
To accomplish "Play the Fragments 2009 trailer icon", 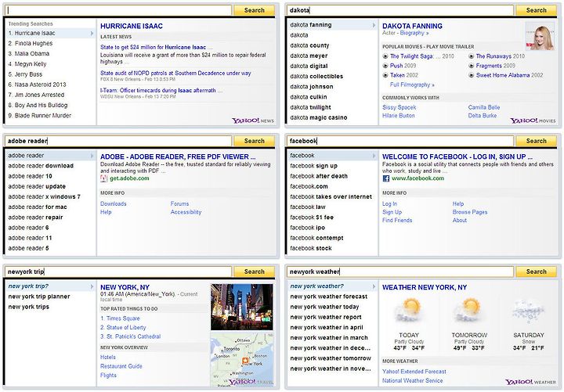I will 472,66.
